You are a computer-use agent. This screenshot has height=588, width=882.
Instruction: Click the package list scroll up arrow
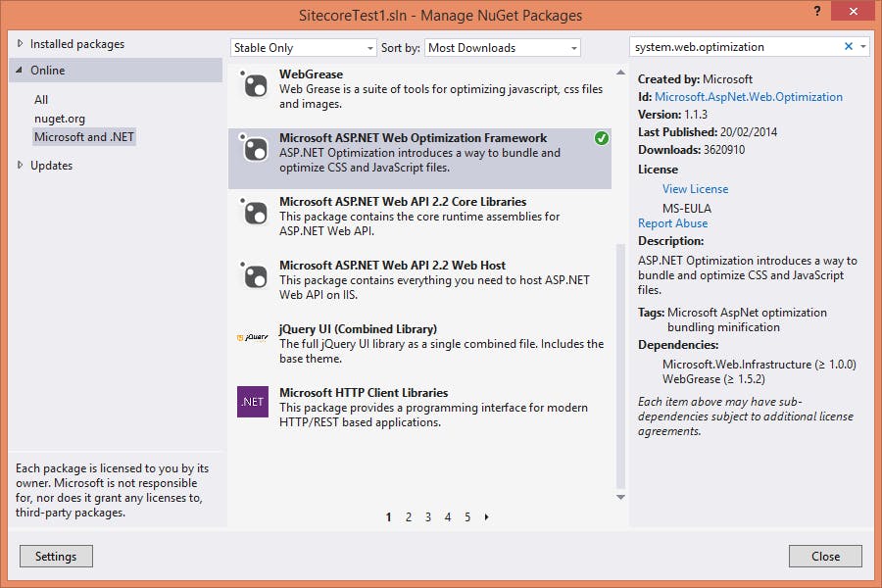[620, 72]
